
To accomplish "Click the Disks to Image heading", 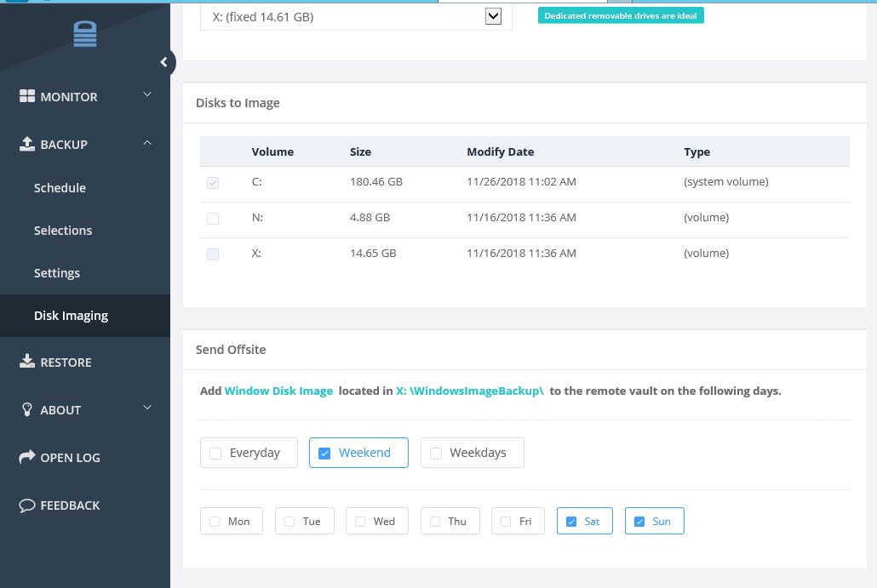I will point(238,103).
